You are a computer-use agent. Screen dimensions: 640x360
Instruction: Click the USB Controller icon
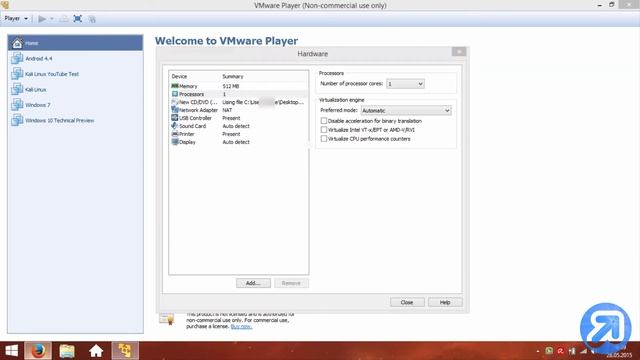pyautogui.click(x=175, y=118)
